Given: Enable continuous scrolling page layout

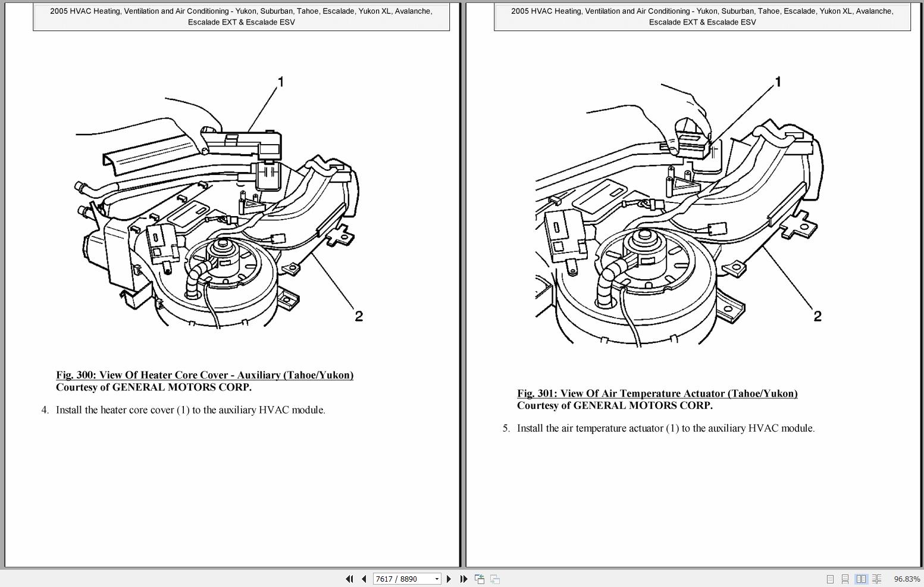Looking at the screenshot, I should [845, 579].
